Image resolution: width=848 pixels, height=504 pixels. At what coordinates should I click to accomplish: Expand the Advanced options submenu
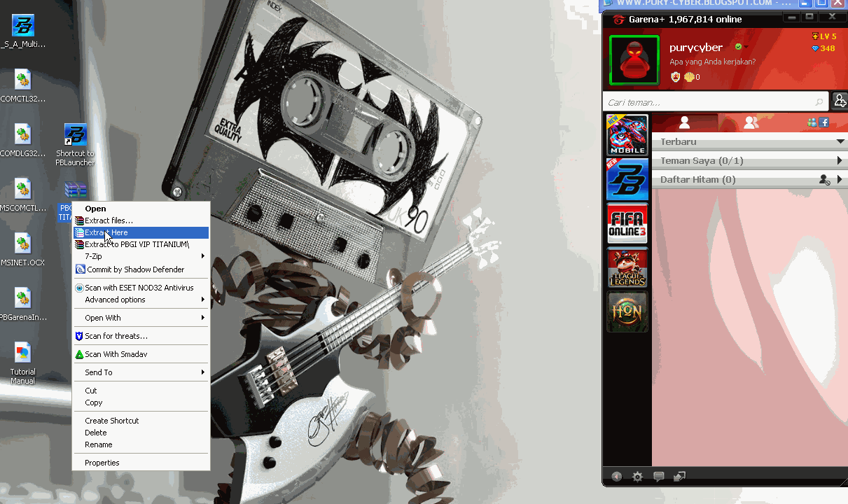[x=141, y=300]
